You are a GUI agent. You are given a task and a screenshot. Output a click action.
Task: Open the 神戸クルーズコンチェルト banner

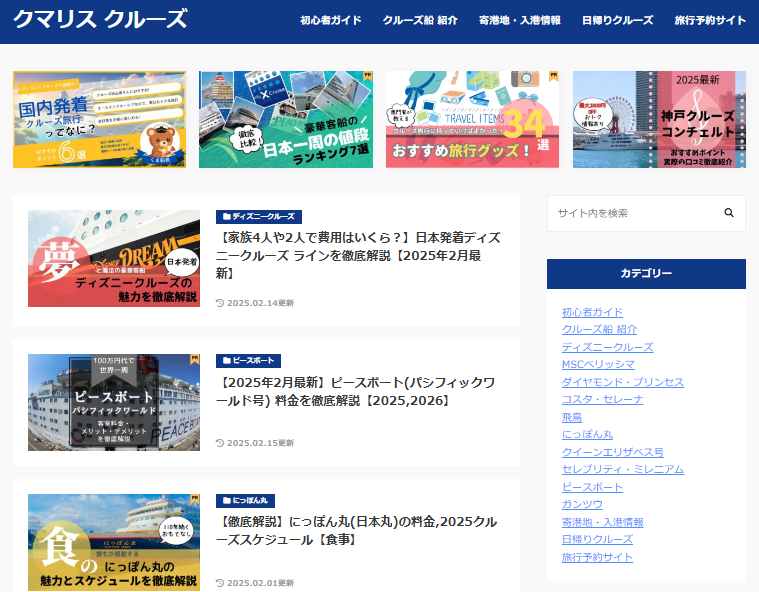click(659, 120)
